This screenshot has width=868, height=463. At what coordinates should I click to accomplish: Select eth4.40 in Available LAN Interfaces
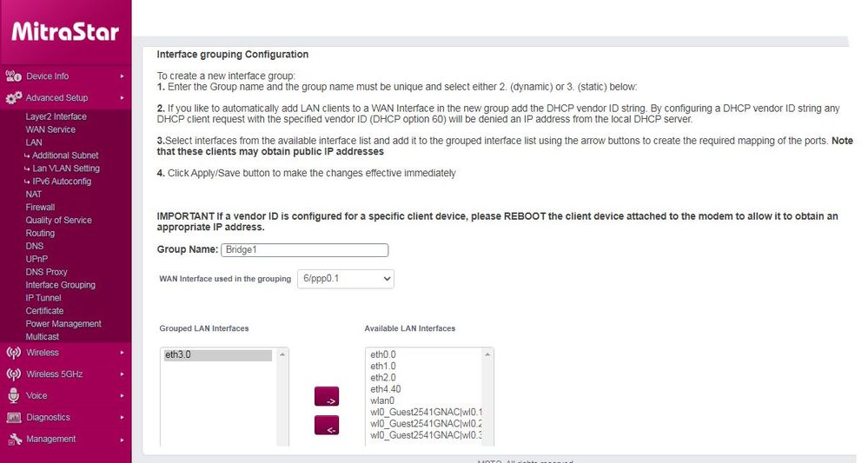386,389
